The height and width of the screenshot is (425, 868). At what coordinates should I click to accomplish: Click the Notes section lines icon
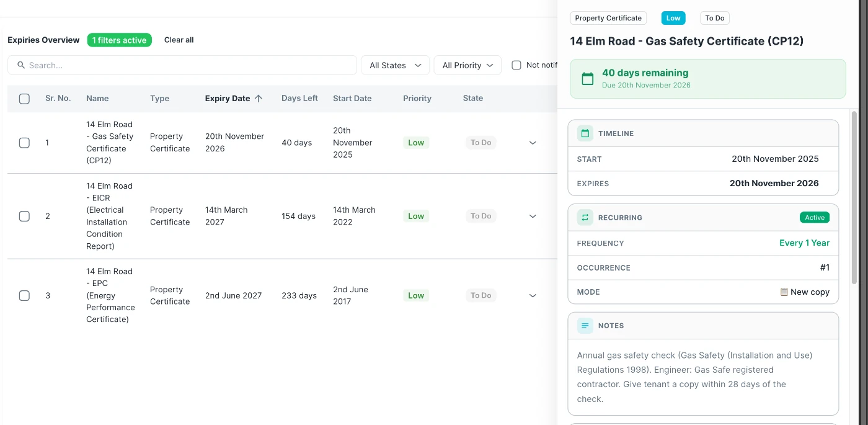coord(585,326)
